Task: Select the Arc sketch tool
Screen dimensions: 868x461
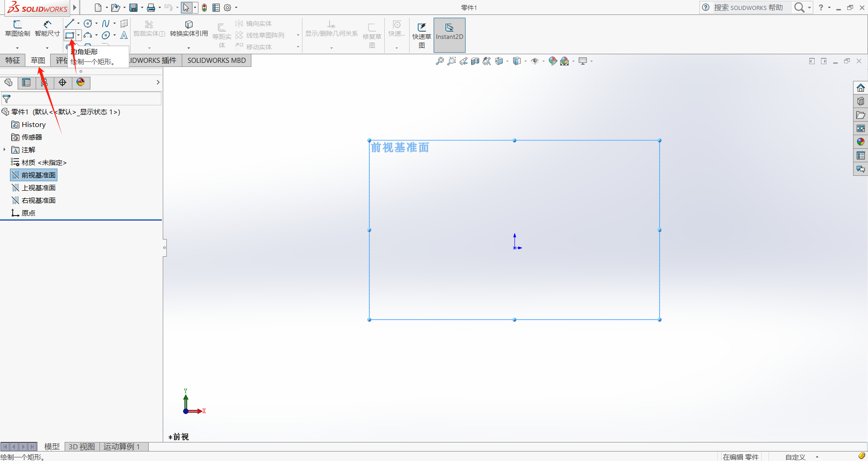Action: (x=88, y=35)
